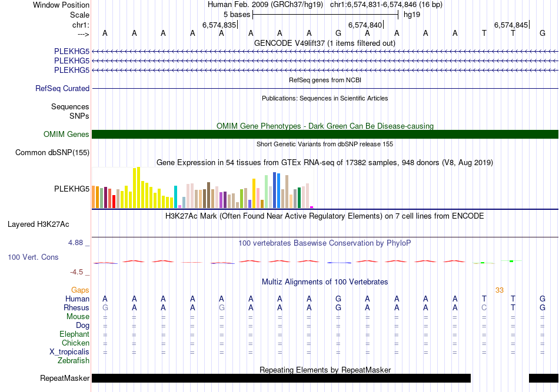The width and height of the screenshot is (559, 392).
Task: Select the Dog alignment row label
Action: coord(83,326)
